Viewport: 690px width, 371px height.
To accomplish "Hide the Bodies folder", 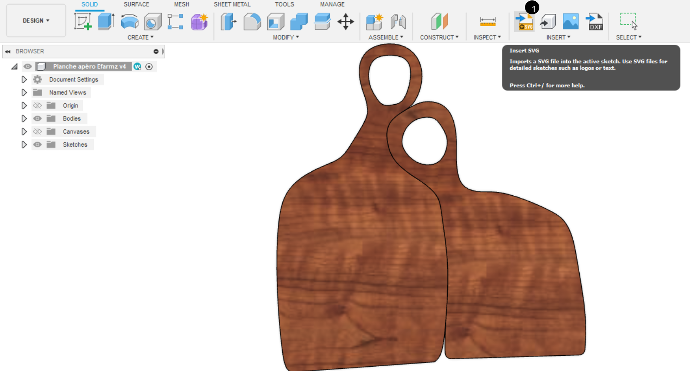I will (37, 118).
